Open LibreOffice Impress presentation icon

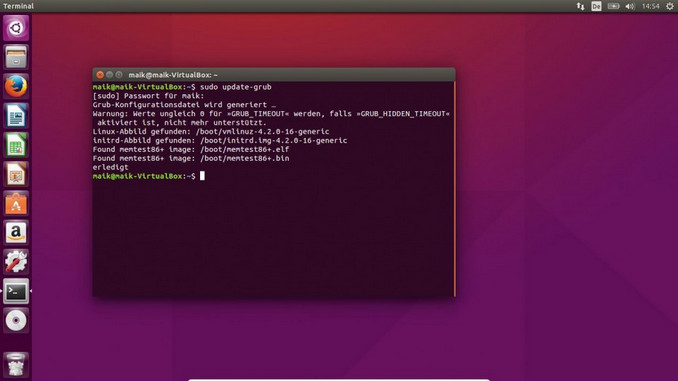point(16,174)
